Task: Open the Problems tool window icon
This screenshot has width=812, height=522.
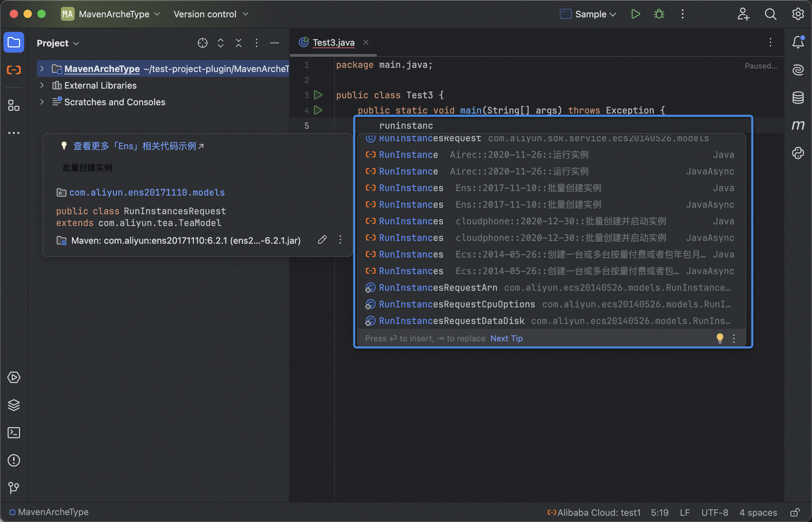Action: click(x=14, y=460)
